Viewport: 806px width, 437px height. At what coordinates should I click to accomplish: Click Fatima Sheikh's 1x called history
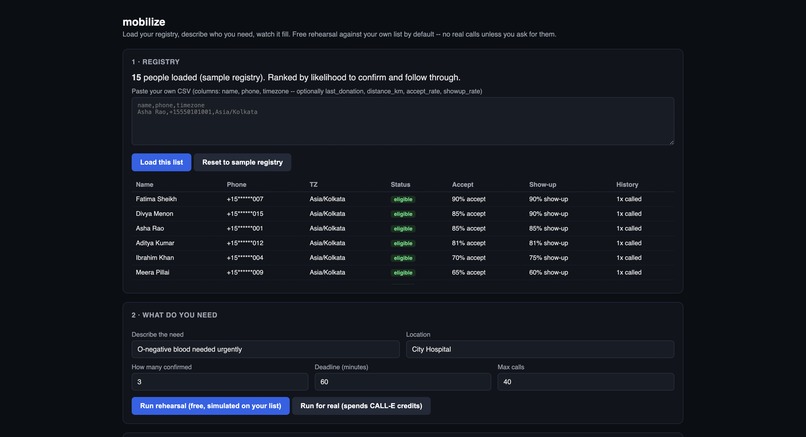point(629,199)
